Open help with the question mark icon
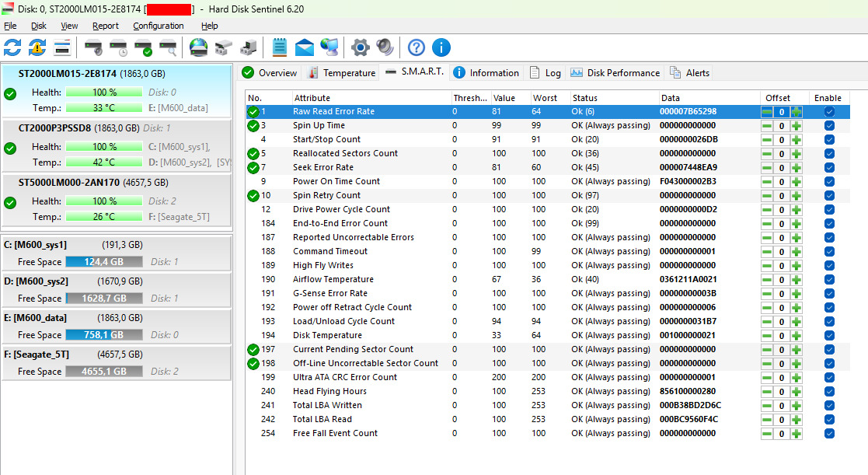The height and width of the screenshot is (475, 868). pos(417,48)
